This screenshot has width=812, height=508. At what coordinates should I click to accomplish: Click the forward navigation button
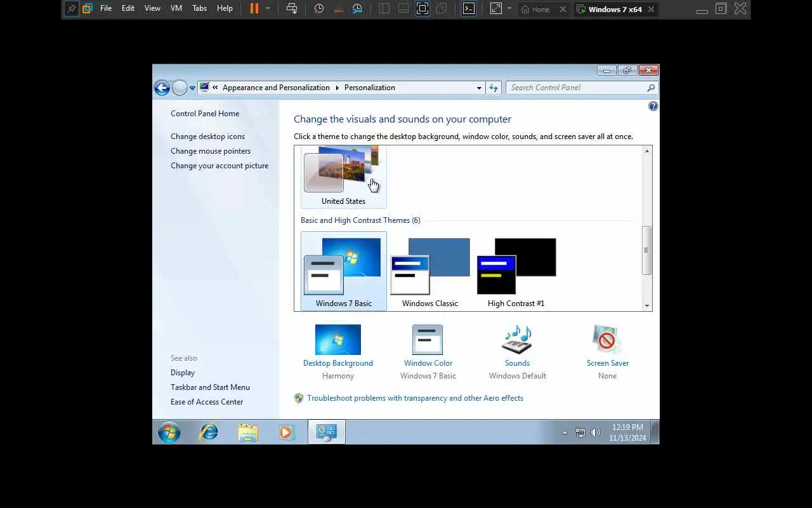(180, 88)
